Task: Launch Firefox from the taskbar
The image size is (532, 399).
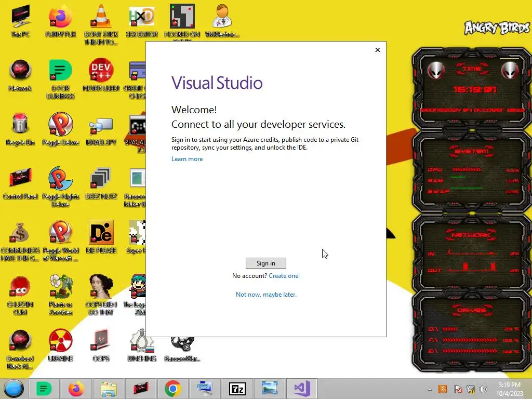Action: click(x=76, y=389)
